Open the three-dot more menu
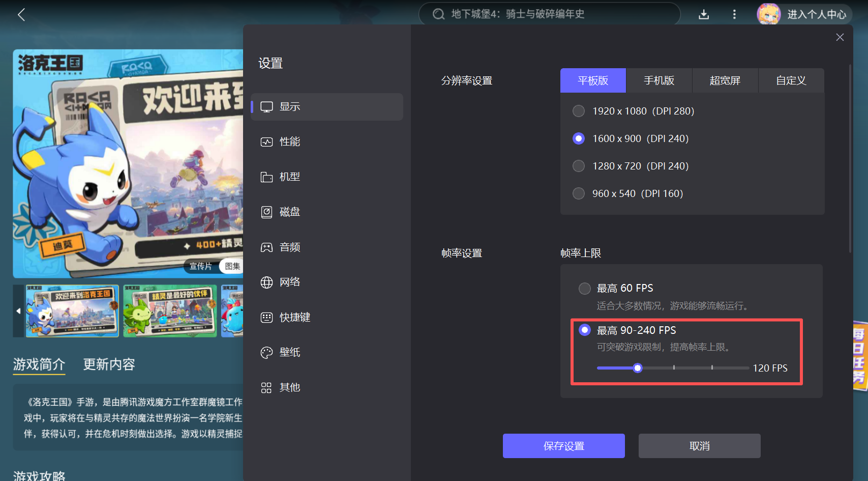Viewport: 868px width, 481px height. pyautogui.click(x=734, y=14)
